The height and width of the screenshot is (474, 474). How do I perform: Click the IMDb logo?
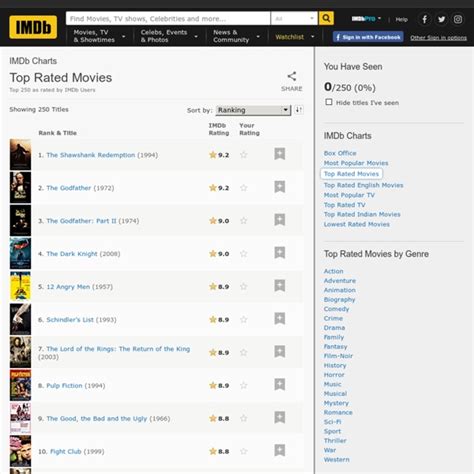pyautogui.click(x=33, y=27)
